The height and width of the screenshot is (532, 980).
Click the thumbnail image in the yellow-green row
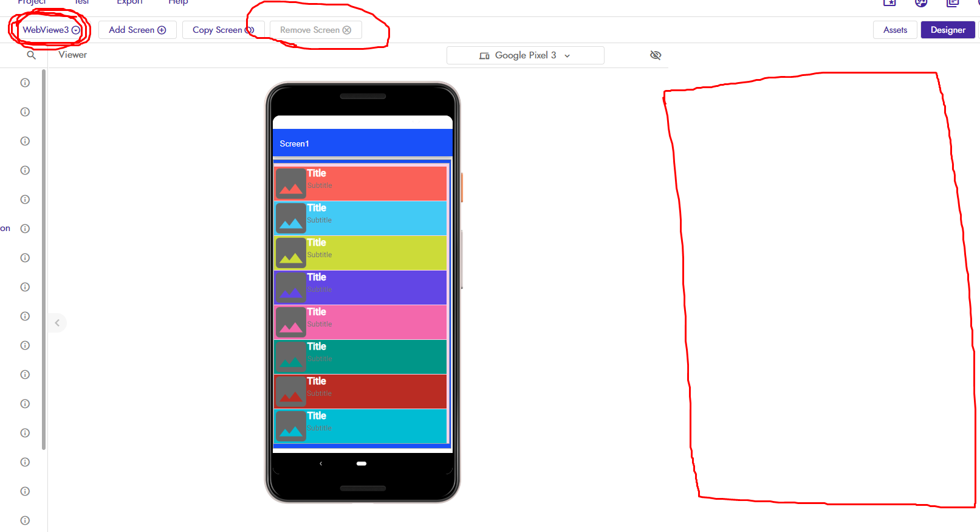click(291, 253)
